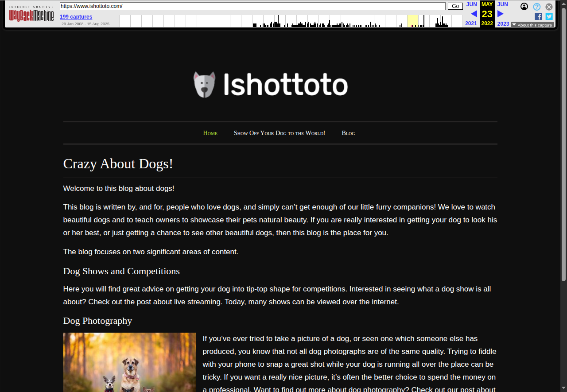
Task: Share this capture on Twitter
Action: tap(549, 16)
